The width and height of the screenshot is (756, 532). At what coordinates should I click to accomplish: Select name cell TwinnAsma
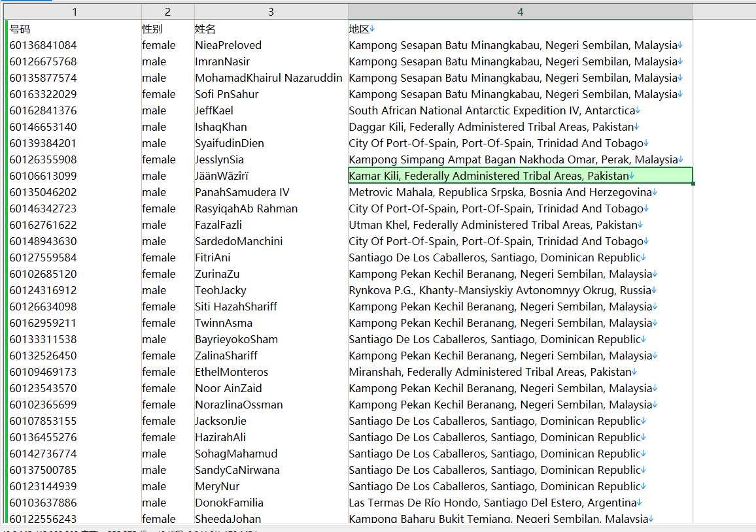271,324
